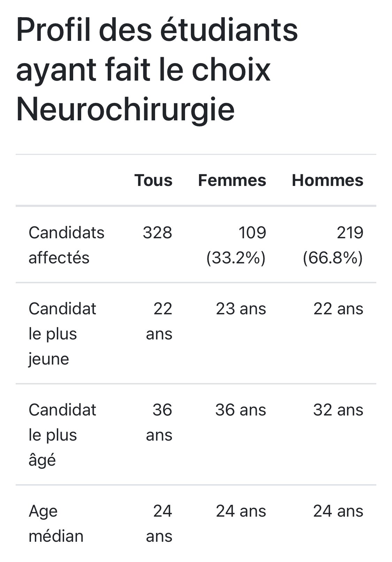Select the Tous column header
Screen dimensions: 392x562
153,180
